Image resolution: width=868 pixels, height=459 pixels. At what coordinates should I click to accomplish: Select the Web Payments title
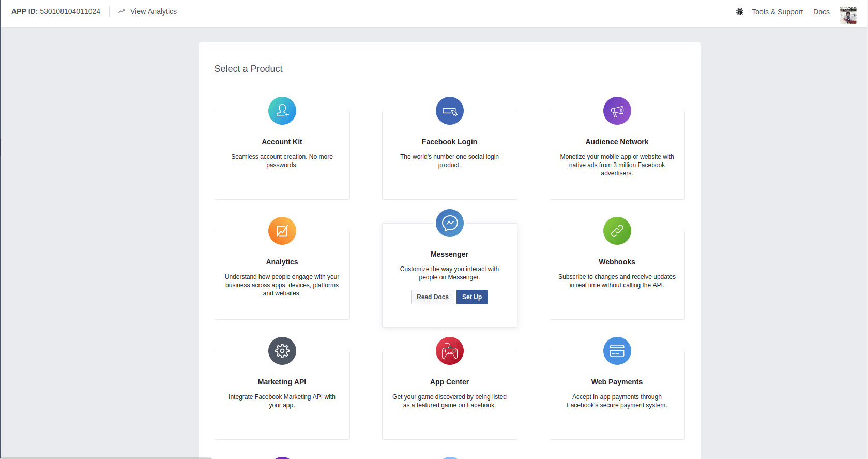click(617, 382)
